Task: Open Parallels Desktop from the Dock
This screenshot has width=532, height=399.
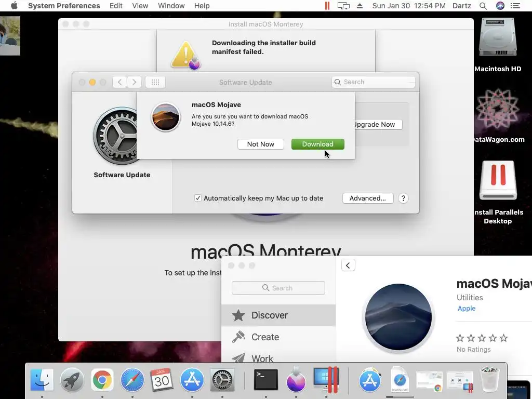Action: [326, 380]
